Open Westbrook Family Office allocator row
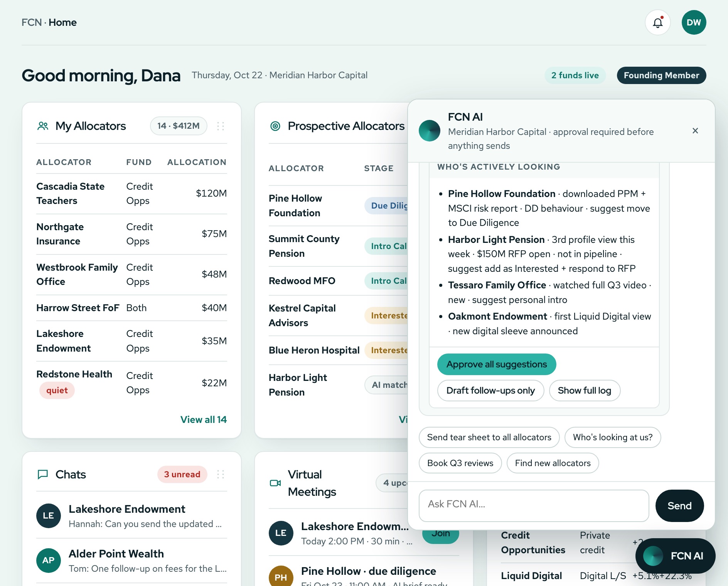Image resolution: width=728 pixels, height=586 pixels. coord(131,274)
